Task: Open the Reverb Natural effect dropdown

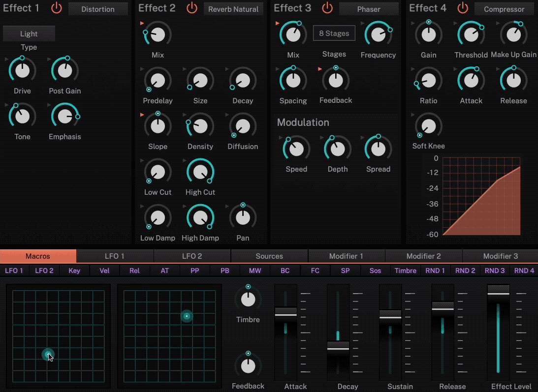Action: click(233, 9)
